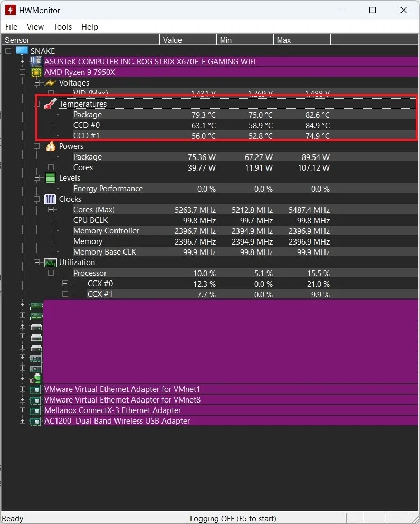Collapse the Utilization section

(x=37, y=263)
